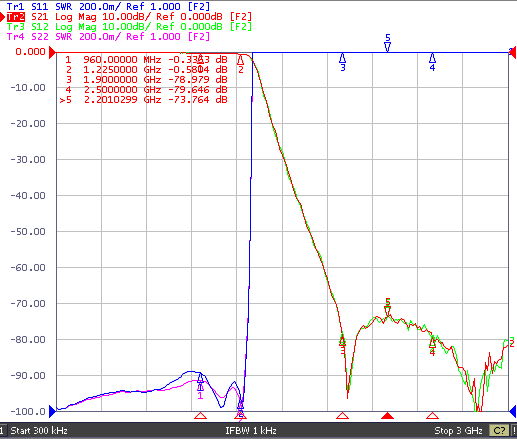Click the hollow red triangle at 2.5 GHz on the axis

[432, 415]
